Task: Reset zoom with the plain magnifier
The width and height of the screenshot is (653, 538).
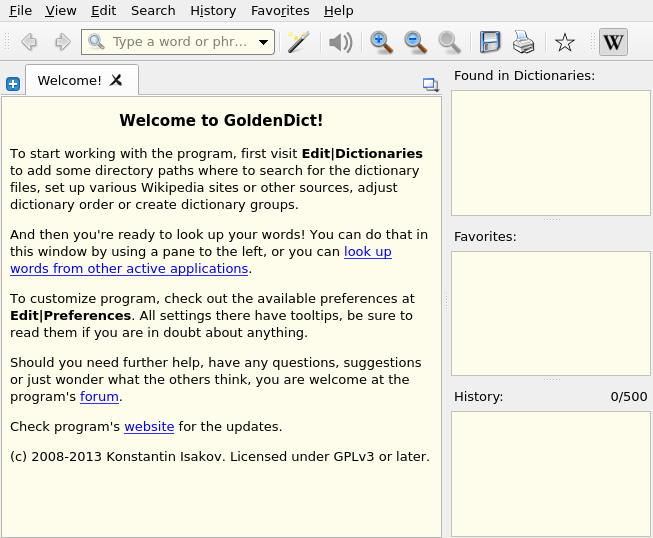Action: pos(449,42)
